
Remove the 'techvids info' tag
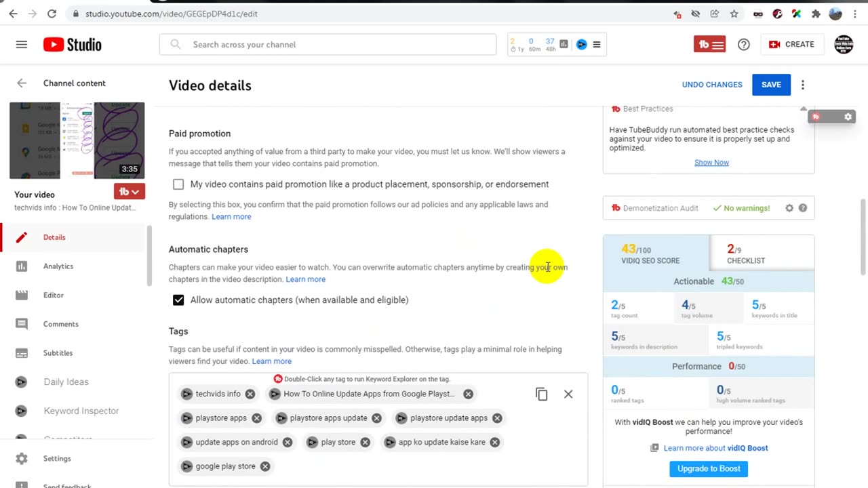pos(250,394)
